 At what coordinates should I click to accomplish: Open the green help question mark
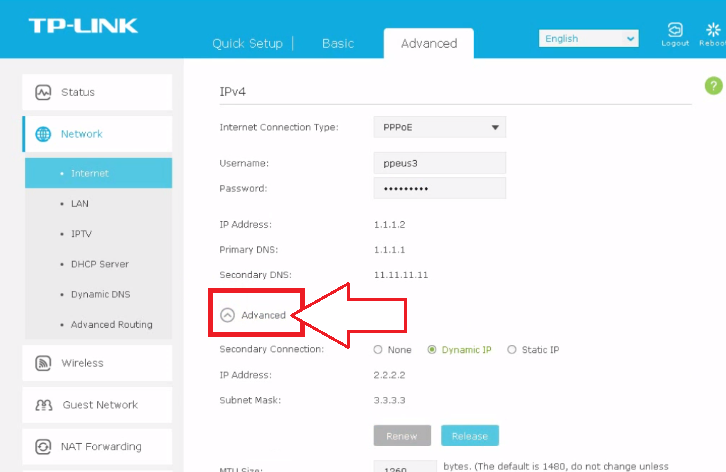pyautogui.click(x=713, y=86)
